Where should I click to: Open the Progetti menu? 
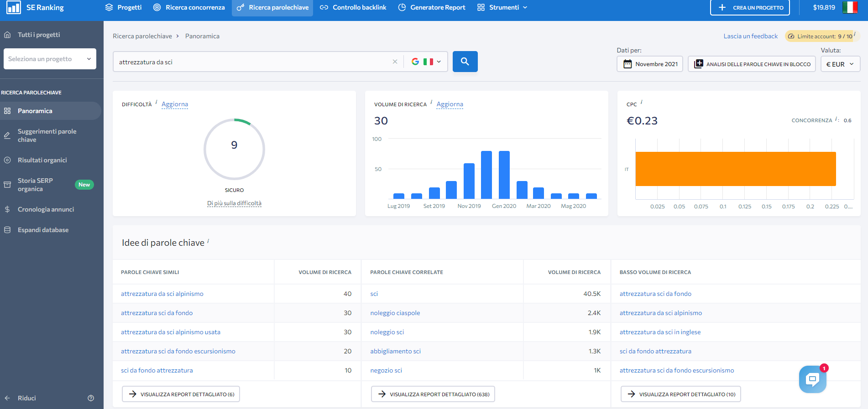(x=123, y=7)
